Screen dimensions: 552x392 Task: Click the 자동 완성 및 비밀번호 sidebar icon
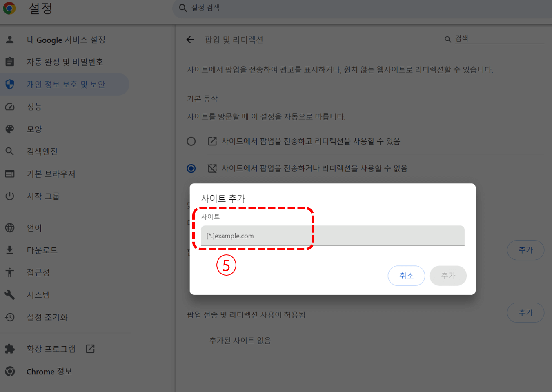pos(10,62)
